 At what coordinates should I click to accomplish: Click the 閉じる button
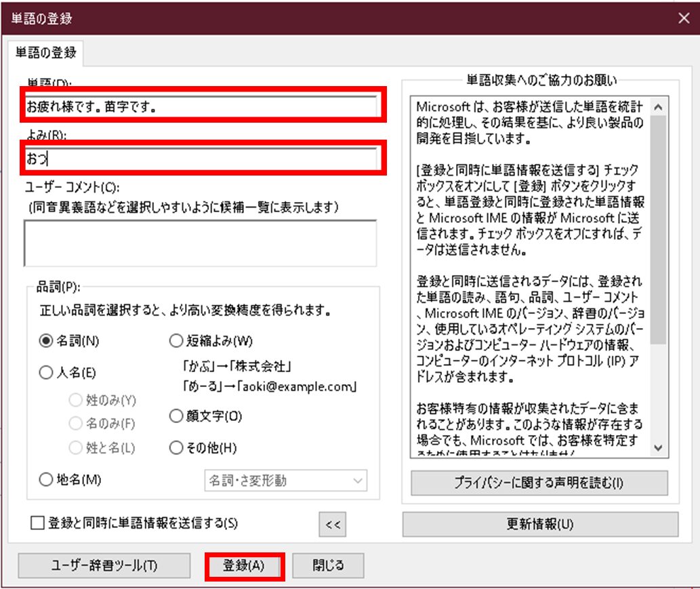coord(329,565)
